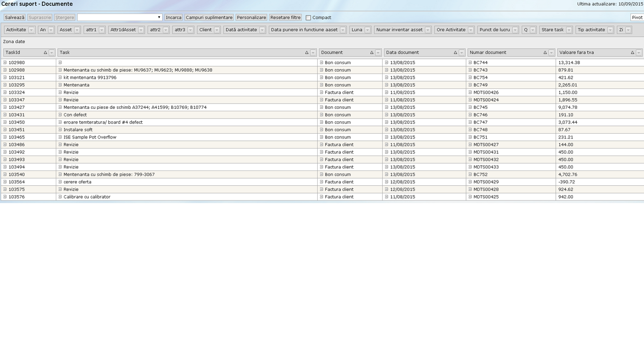This screenshot has width=644, height=339.
Task: Click the Resetare filtre button
Action: pyautogui.click(x=285, y=17)
